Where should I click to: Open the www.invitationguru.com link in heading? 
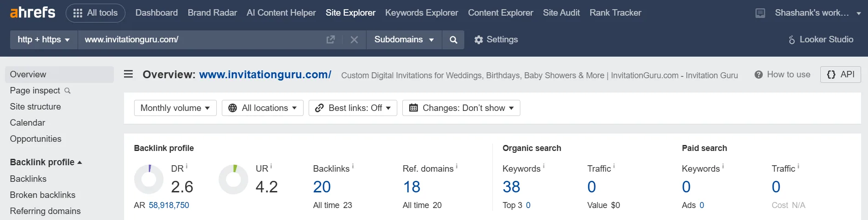(x=265, y=75)
